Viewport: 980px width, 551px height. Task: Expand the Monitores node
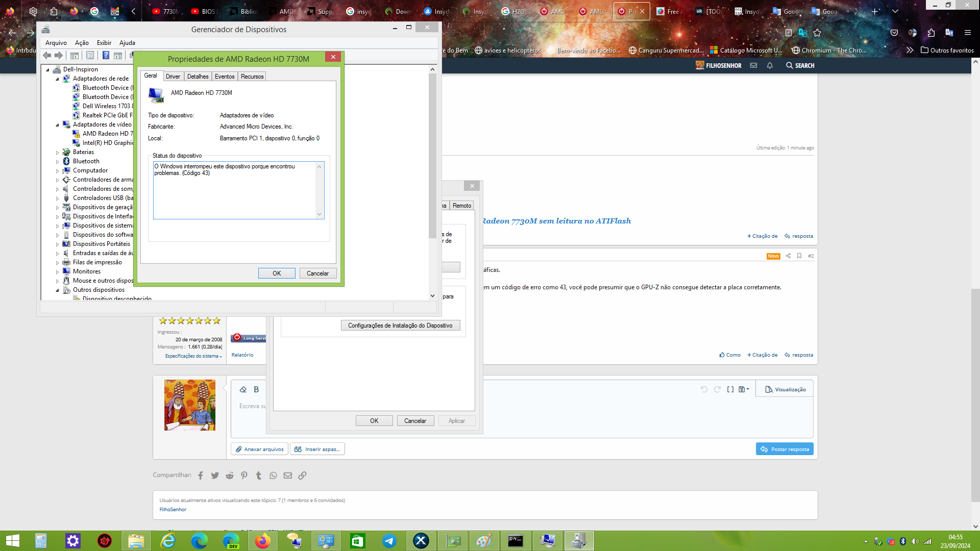click(57, 272)
